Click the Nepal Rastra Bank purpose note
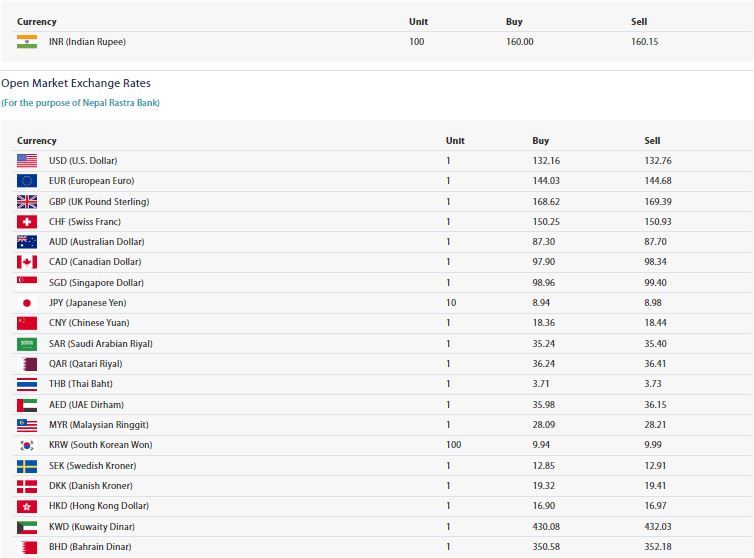This screenshot has height=558, width=754. tap(80, 103)
